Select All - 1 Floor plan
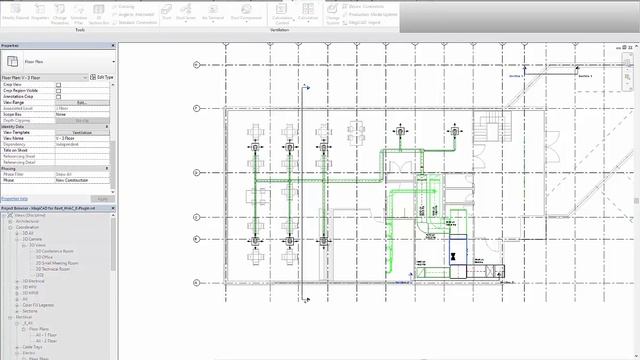 [46, 335]
